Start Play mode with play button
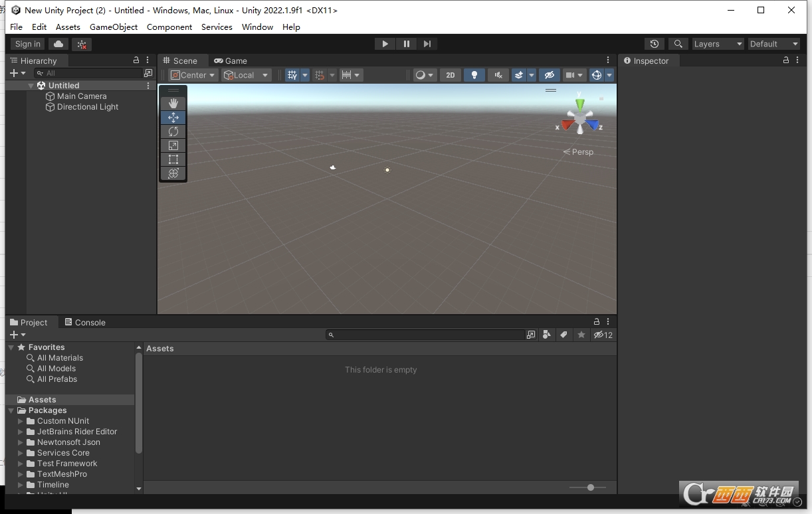This screenshot has height=514, width=812. point(385,44)
